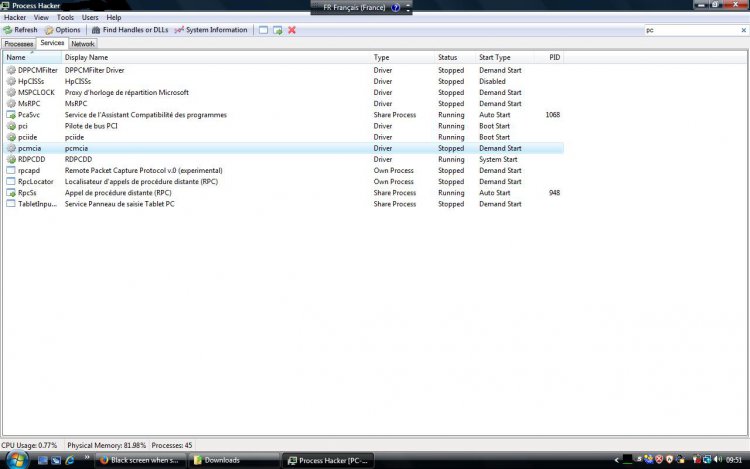Open the Help menu

tap(113, 17)
